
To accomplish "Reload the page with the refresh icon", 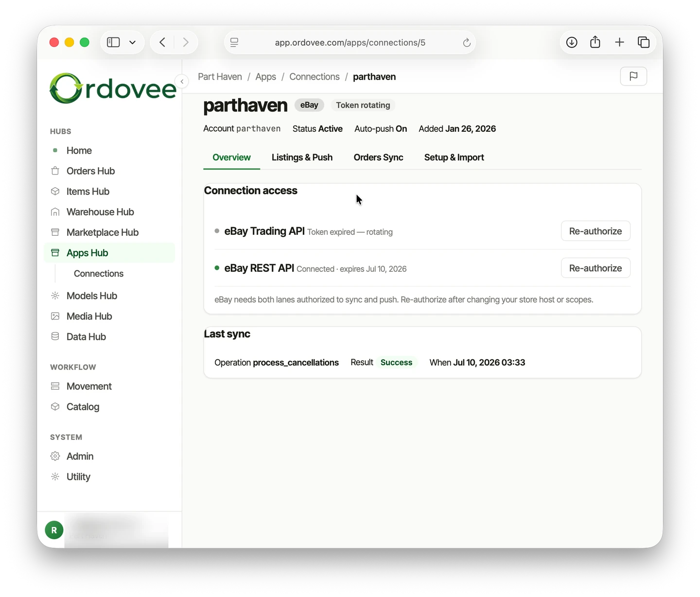I will click(467, 43).
